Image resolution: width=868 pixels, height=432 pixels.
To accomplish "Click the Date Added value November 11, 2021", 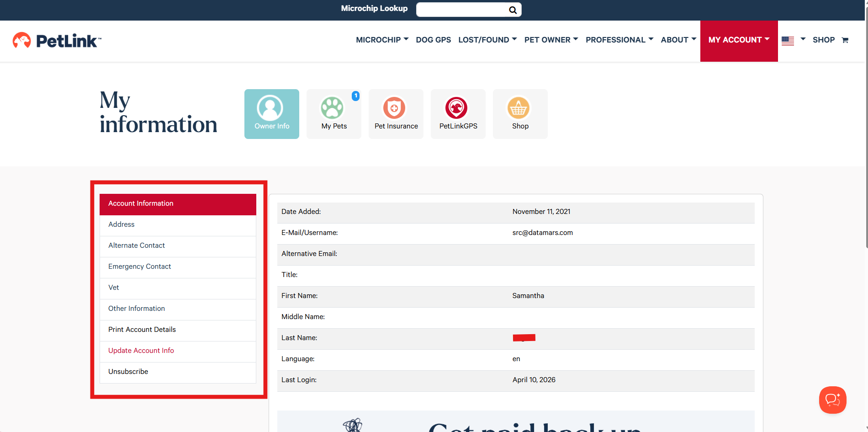I will coord(541,212).
